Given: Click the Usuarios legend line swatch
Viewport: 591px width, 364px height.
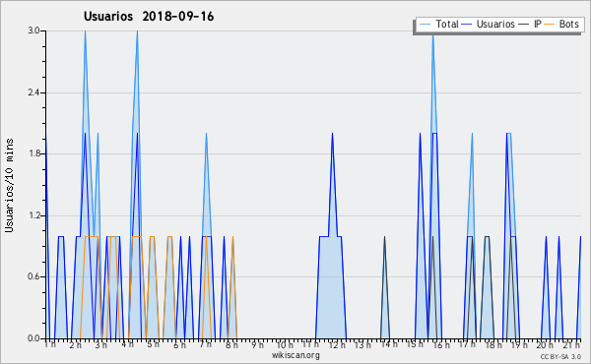Looking at the screenshot, I should 467,24.
